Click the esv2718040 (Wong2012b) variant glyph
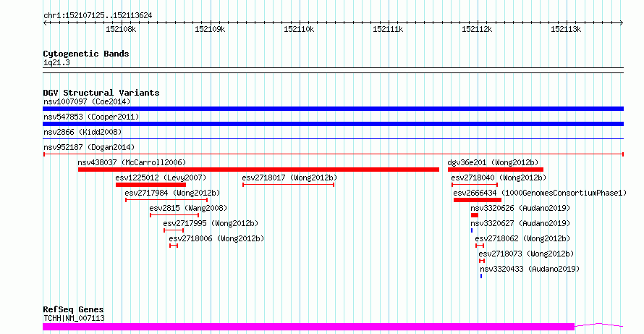The width and height of the screenshot is (644, 334). 475,185
